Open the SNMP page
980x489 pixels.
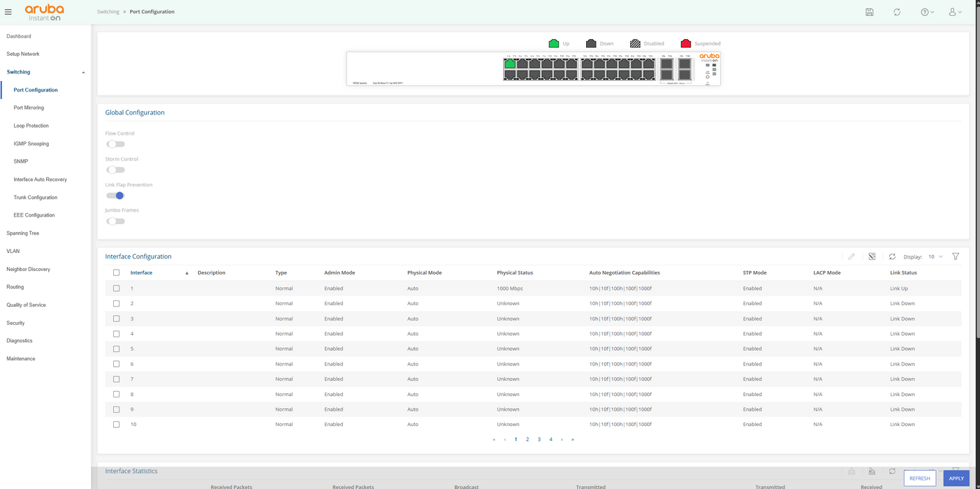point(21,161)
